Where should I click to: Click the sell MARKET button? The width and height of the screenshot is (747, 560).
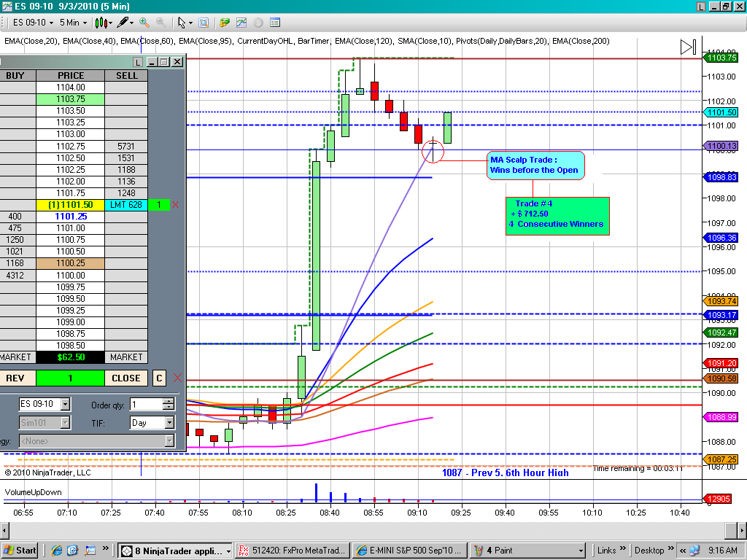[126, 357]
